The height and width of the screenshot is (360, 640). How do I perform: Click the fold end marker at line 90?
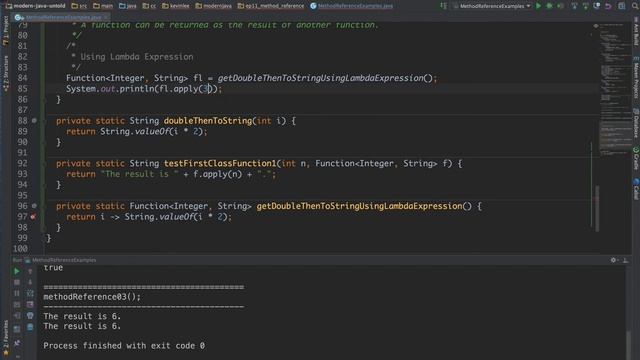[x=44, y=142]
